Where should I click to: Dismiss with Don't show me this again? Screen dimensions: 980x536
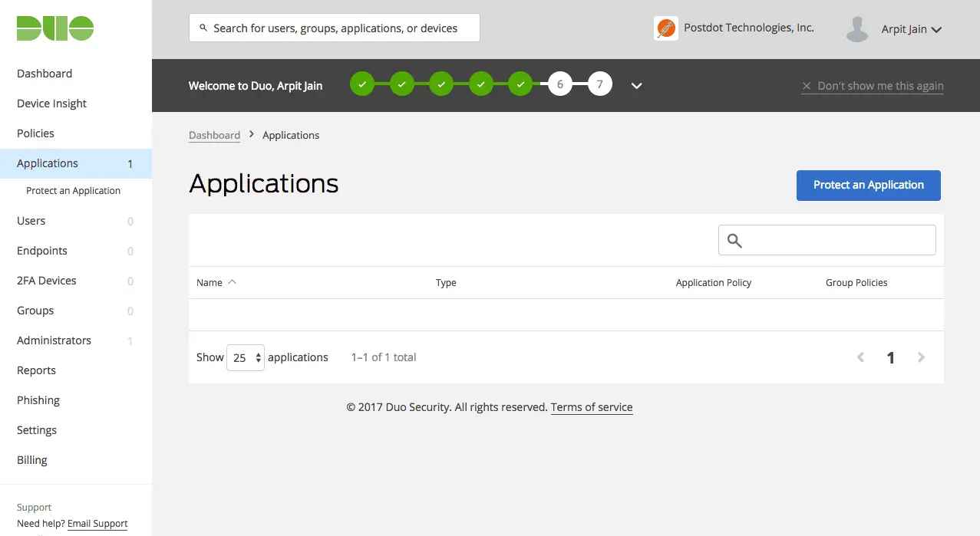coord(873,86)
